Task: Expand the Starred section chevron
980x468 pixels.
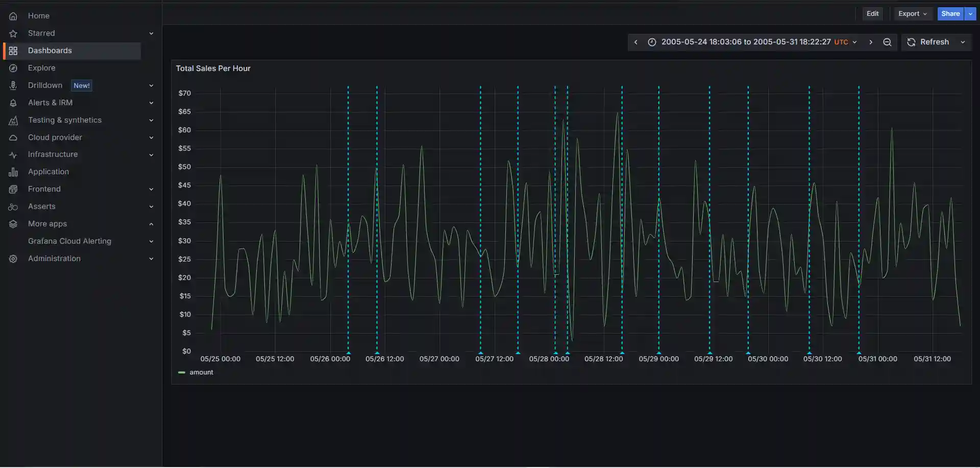Action: pyautogui.click(x=151, y=33)
